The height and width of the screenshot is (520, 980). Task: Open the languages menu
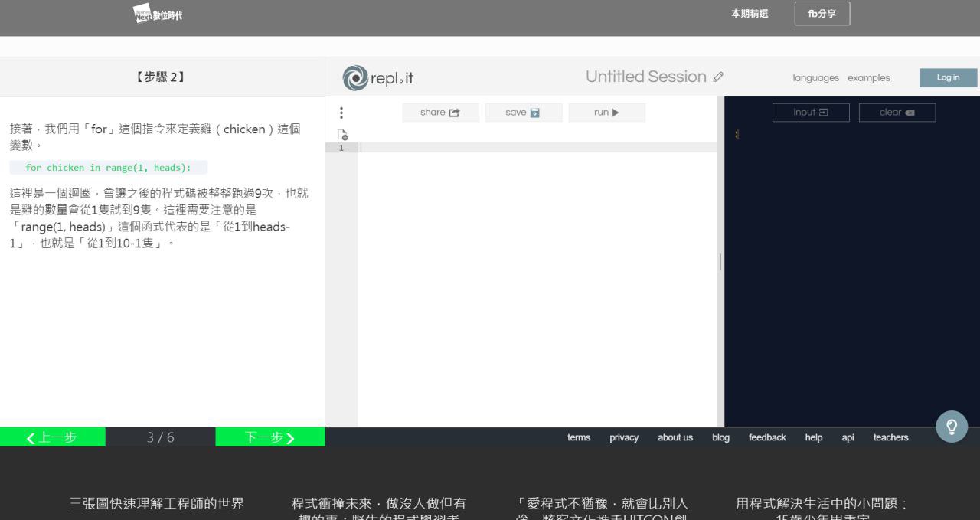[x=815, y=78]
